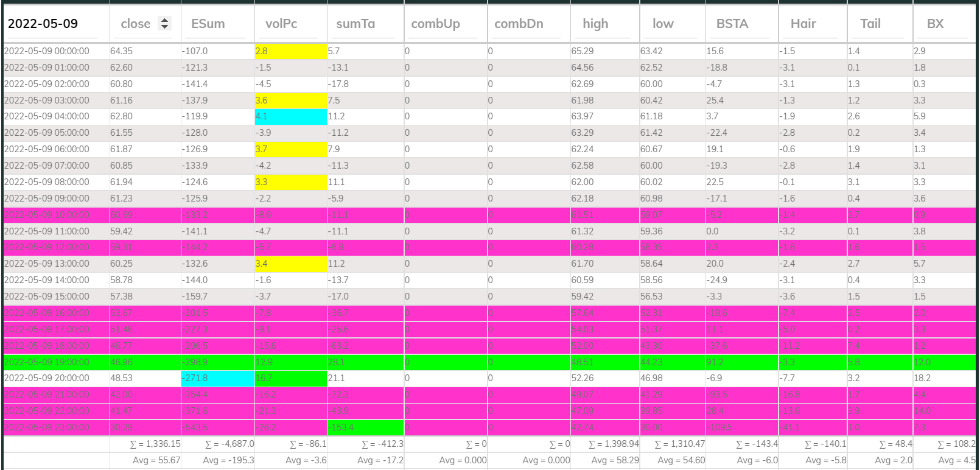Click the high sum ∑ = 1,398.94
The height and width of the screenshot is (470, 980).
point(614,444)
